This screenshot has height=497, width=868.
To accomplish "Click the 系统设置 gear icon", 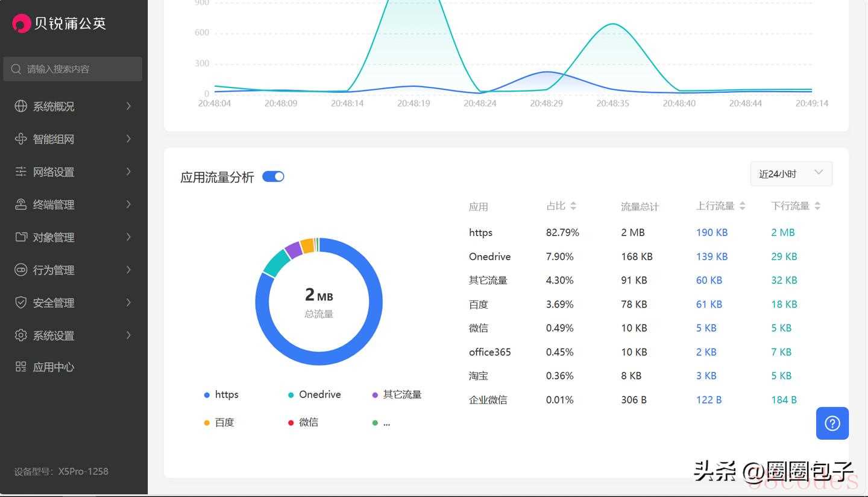I will [20, 335].
